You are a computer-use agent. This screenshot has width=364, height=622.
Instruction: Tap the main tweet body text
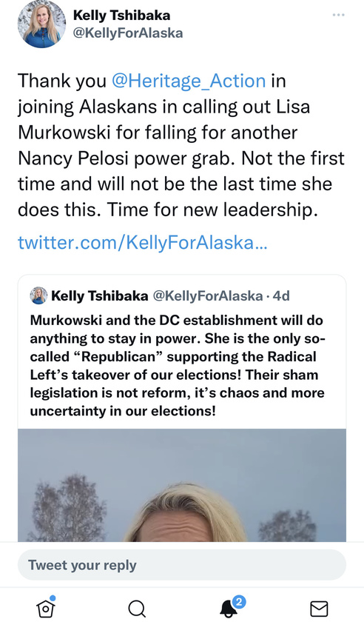point(181,145)
